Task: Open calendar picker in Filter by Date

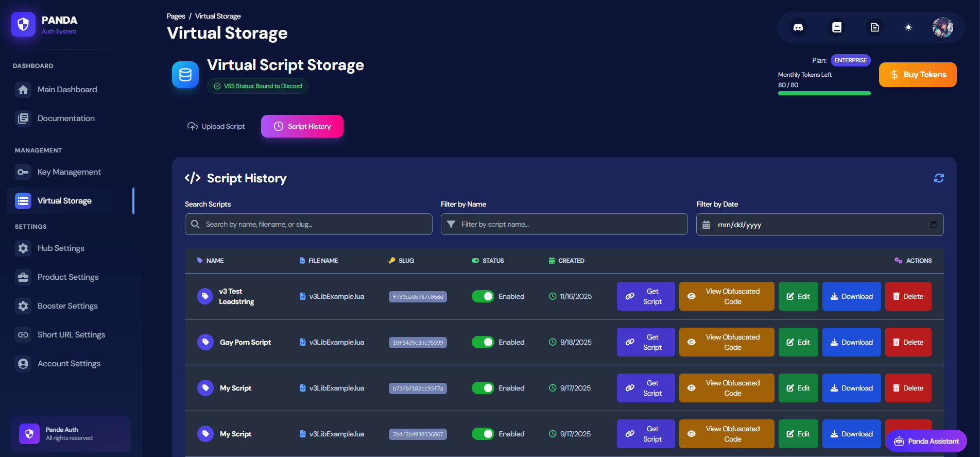Action: click(x=933, y=225)
